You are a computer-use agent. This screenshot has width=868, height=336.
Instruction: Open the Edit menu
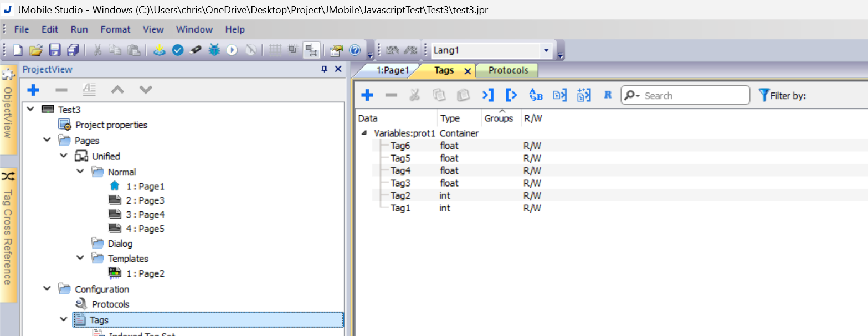click(50, 29)
